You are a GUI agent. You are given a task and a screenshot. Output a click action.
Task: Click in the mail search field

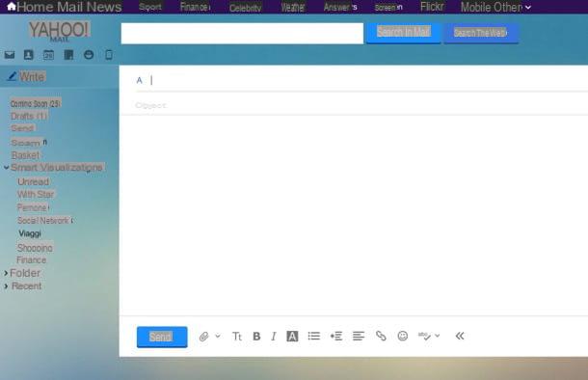pyautogui.click(x=242, y=34)
